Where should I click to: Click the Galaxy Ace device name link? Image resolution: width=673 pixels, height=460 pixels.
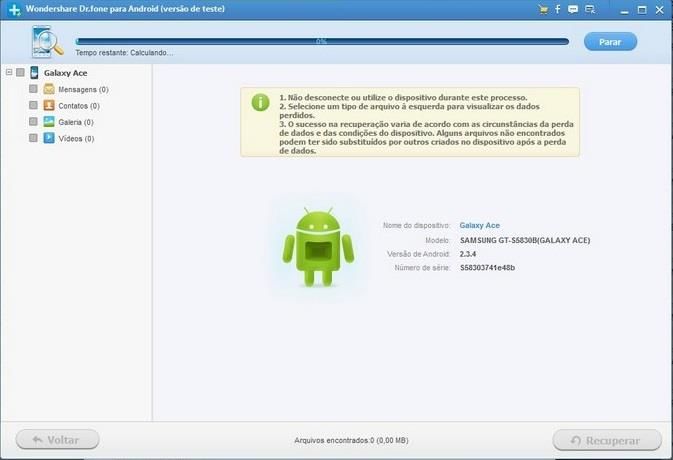point(479,225)
